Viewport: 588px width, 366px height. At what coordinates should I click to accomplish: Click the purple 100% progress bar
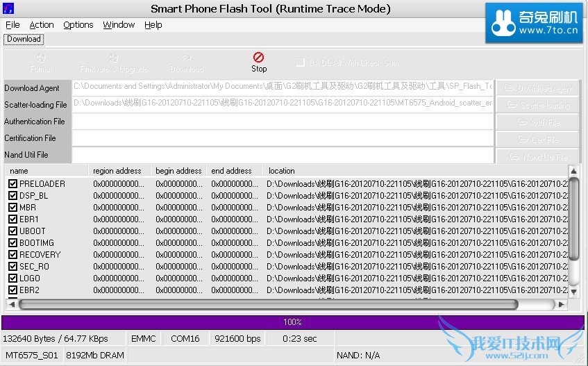(x=293, y=322)
